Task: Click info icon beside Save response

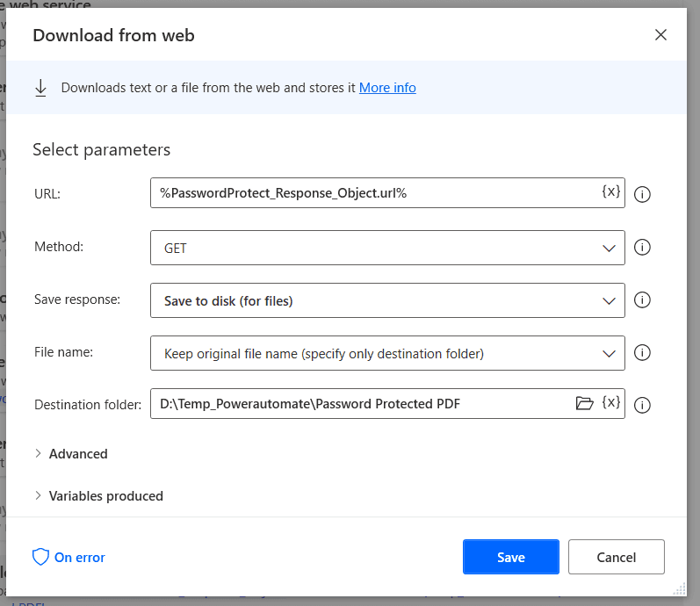Action: (642, 300)
